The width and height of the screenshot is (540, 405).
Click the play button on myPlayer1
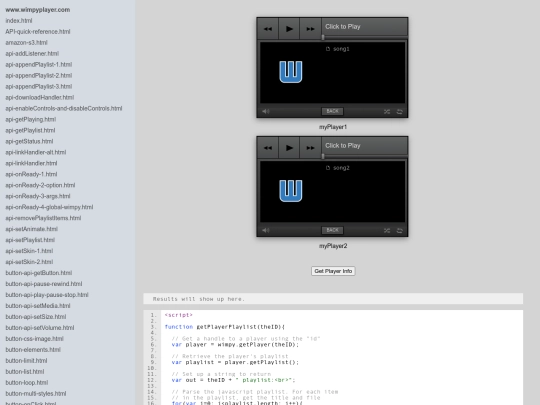click(x=289, y=29)
